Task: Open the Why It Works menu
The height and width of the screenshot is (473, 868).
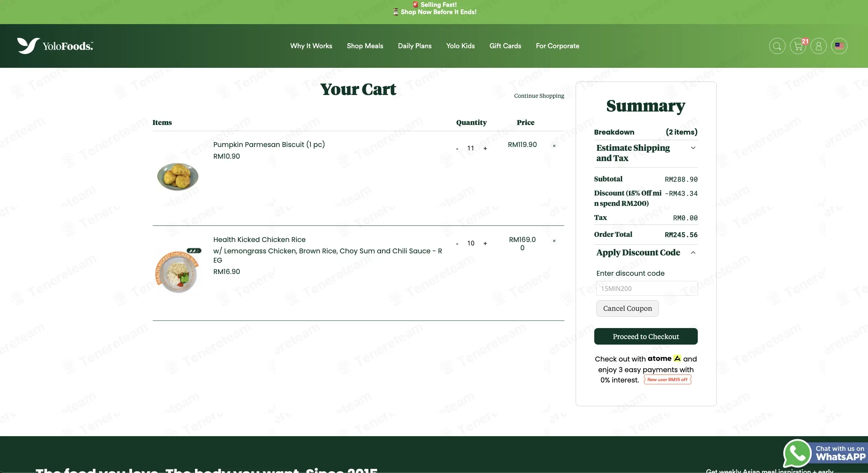Action: pos(311,46)
